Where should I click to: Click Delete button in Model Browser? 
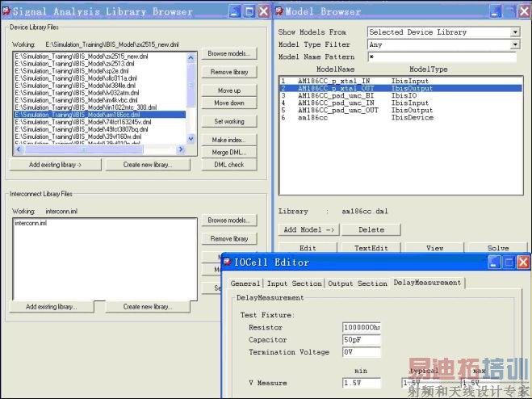(x=371, y=230)
